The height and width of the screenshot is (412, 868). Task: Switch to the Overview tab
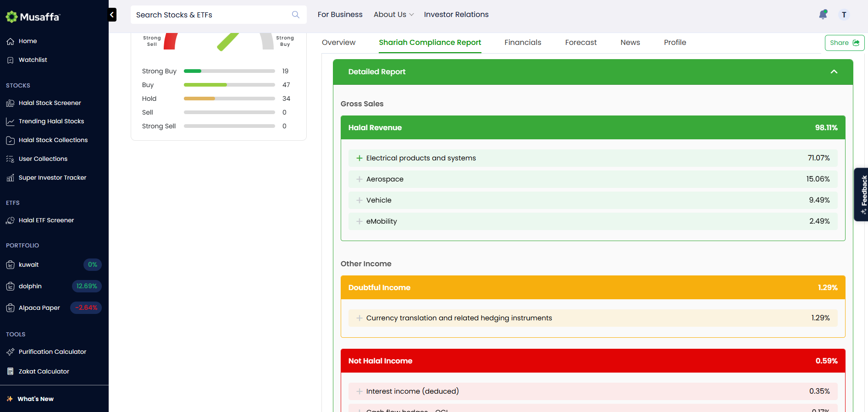338,43
